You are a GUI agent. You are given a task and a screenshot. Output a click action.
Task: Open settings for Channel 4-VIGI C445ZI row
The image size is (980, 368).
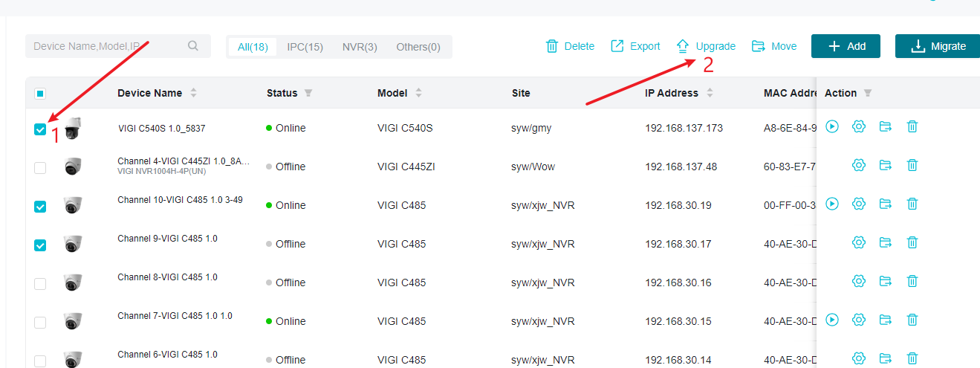859,165
